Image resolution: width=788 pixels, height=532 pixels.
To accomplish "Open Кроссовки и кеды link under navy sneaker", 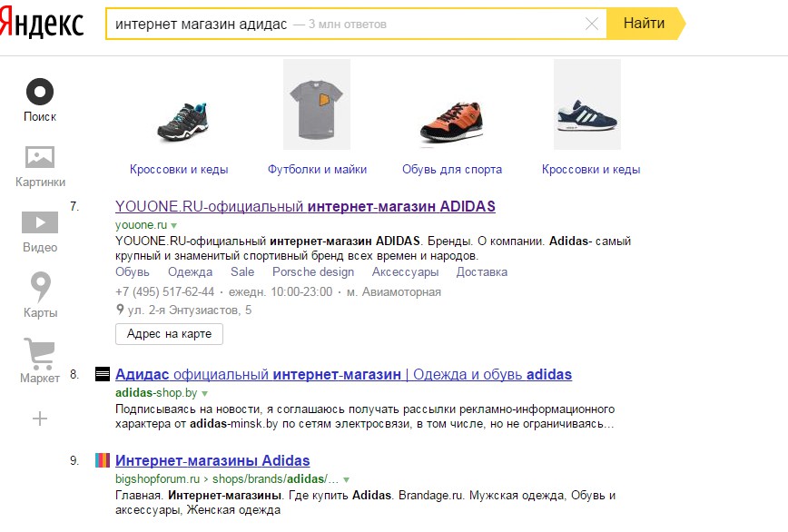I will [591, 169].
